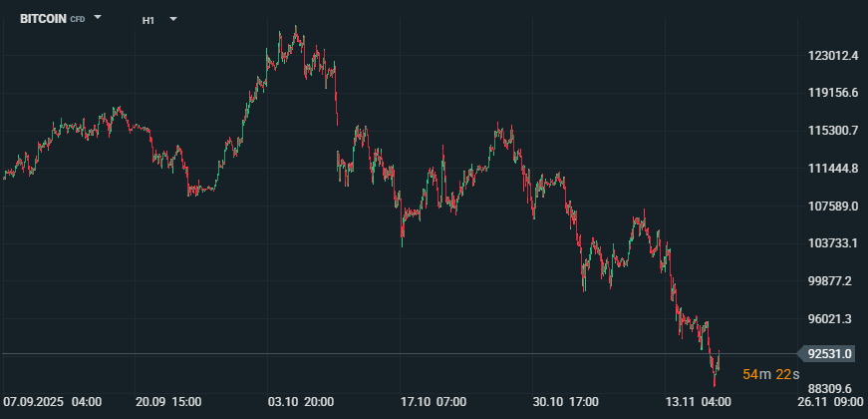Select the 111444.8 level on price scale
Screen dimensions: 868x419
833,168
